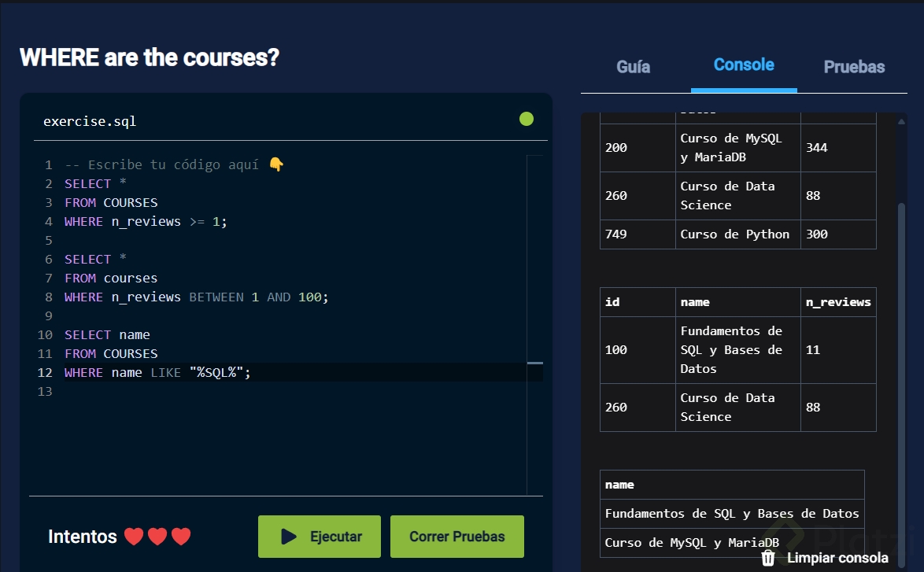924x572 pixels.
Task: Click the comment text on line 1
Action: 161,165
